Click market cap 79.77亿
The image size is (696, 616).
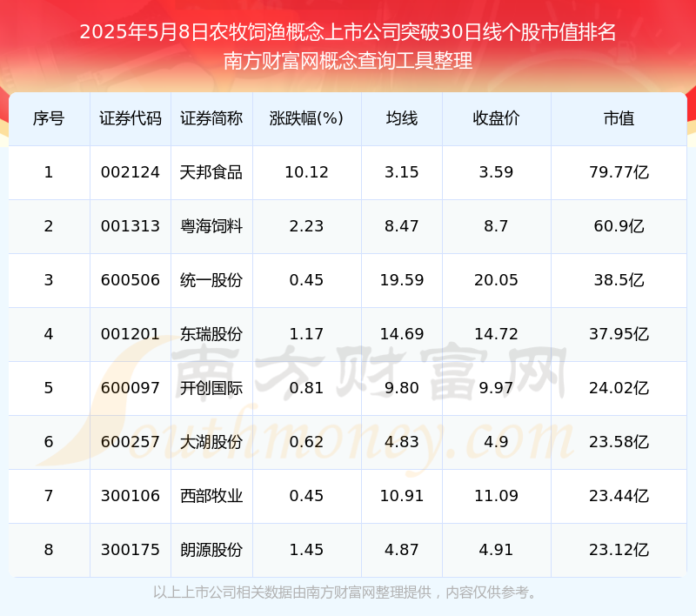coord(619,172)
